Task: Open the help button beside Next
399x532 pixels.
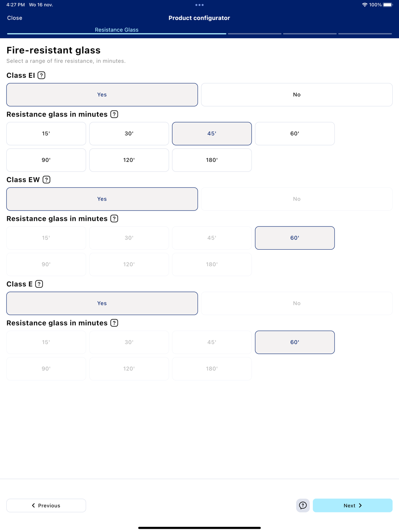Action: [x=303, y=505]
